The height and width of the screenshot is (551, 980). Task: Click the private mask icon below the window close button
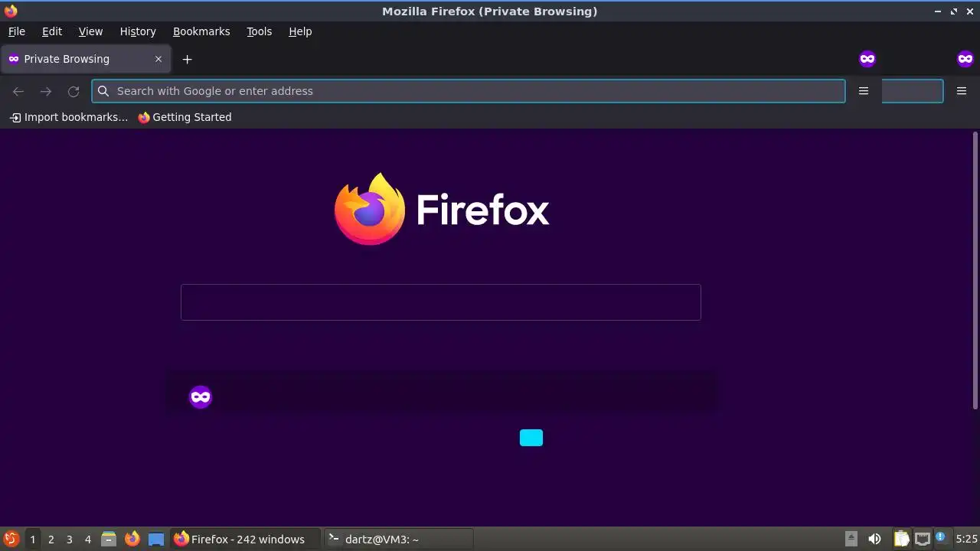[x=965, y=59]
